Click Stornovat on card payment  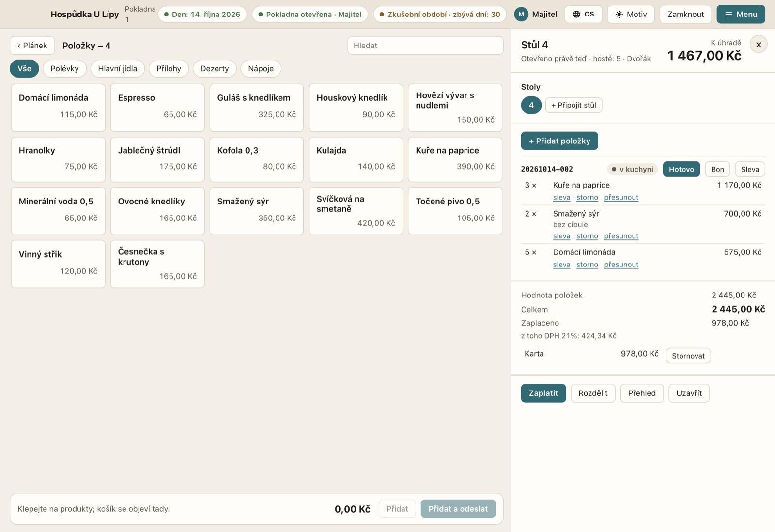pyautogui.click(x=688, y=356)
